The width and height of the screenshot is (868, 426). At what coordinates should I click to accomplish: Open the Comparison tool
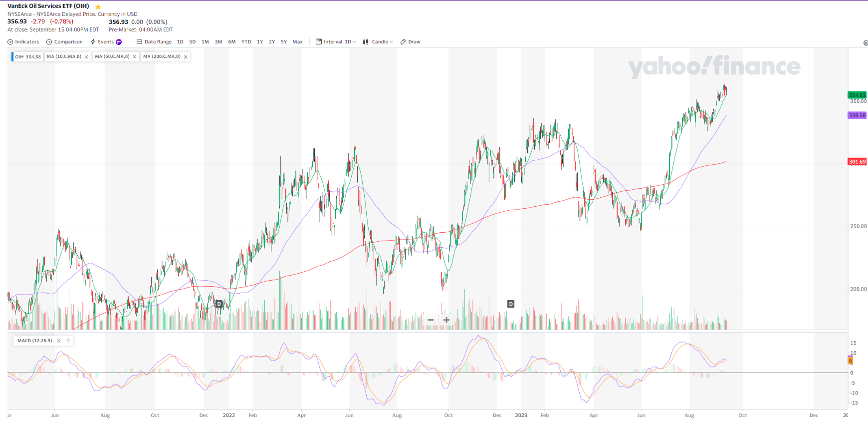click(64, 42)
